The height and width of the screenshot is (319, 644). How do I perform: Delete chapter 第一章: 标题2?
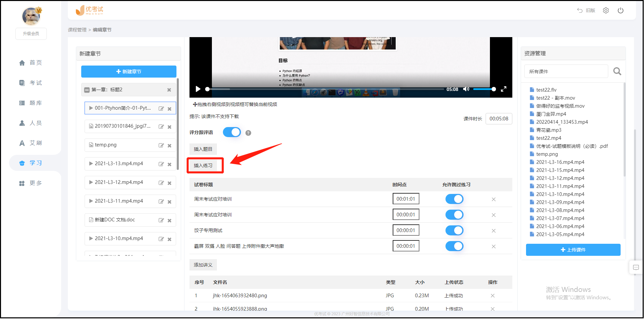pos(169,90)
